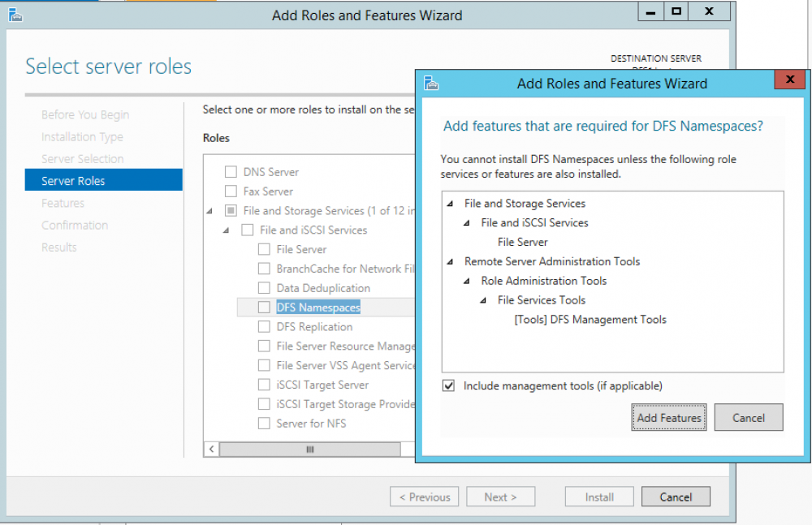The image size is (812, 525).
Task: Check the Data Deduplication role service
Action: click(x=263, y=287)
